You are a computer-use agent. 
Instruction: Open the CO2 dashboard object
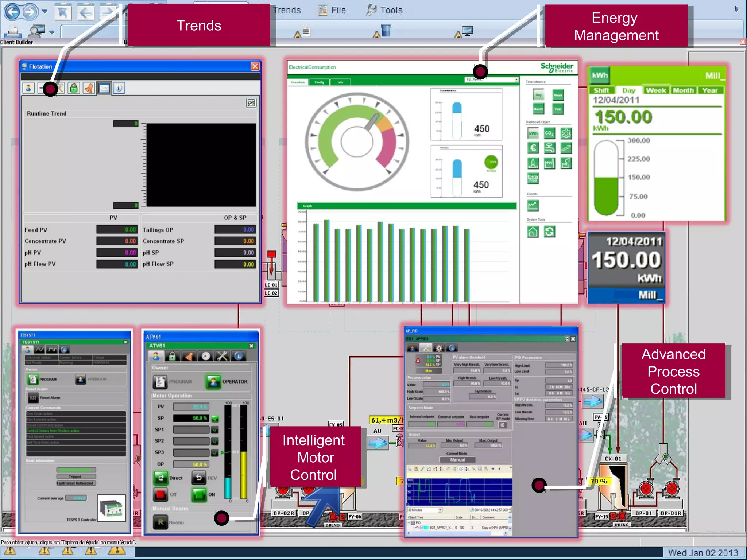tap(549, 133)
